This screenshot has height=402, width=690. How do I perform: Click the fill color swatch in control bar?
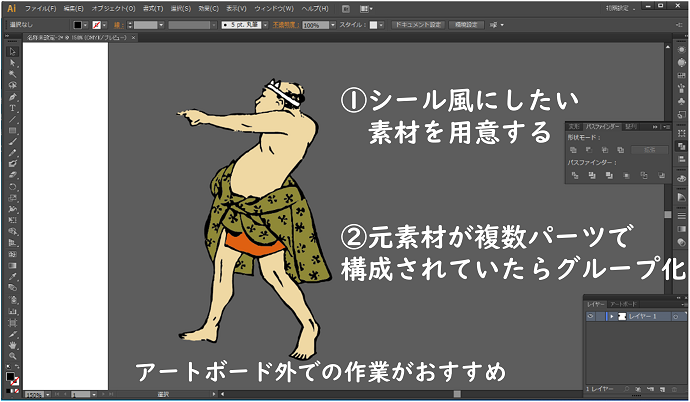point(78,25)
